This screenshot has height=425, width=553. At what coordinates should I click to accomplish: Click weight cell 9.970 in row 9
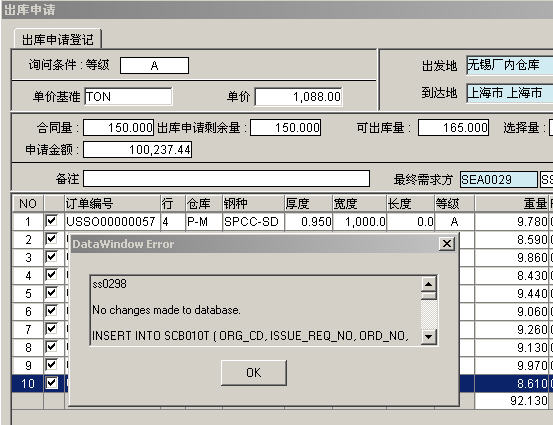pyautogui.click(x=512, y=365)
